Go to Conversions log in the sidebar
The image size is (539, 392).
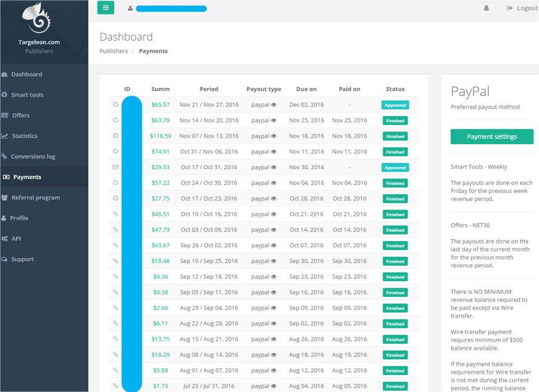[x=33, y=156]
